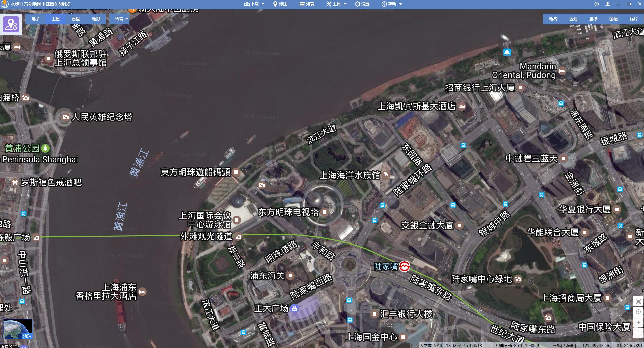Expand the 帮助 help dropdown
The width and height of the screenshot is (644, 348).
tap(392, 4)
